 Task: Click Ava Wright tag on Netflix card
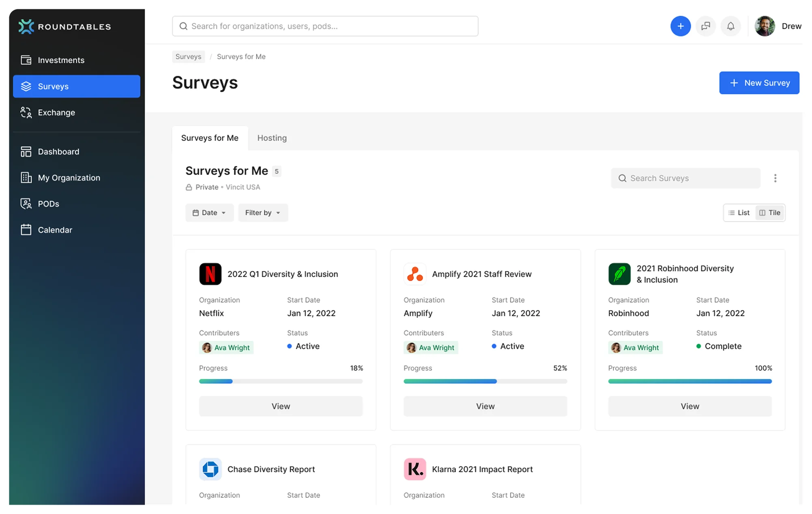click(226, 347)
